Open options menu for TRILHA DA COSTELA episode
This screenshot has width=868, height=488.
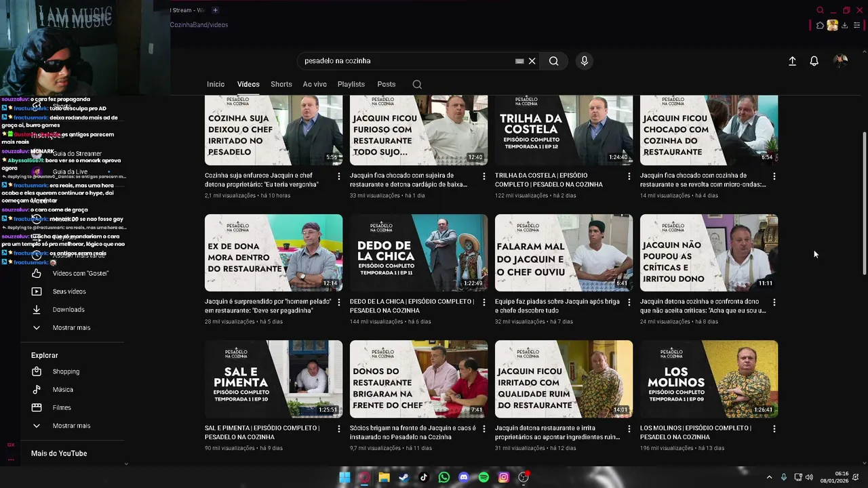pos(629,176)
